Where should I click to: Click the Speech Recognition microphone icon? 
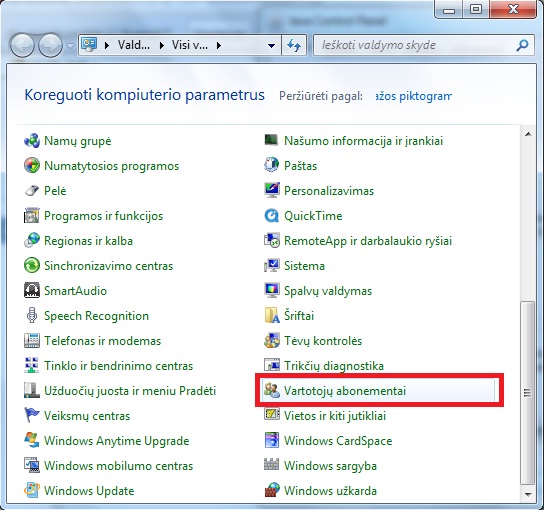point(32,316)
